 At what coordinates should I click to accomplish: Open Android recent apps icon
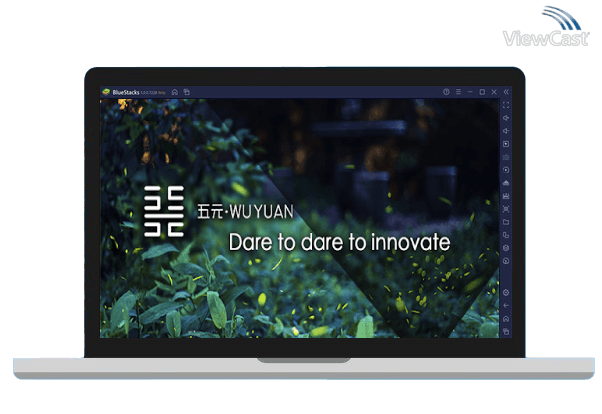click(x=506, y=331)
